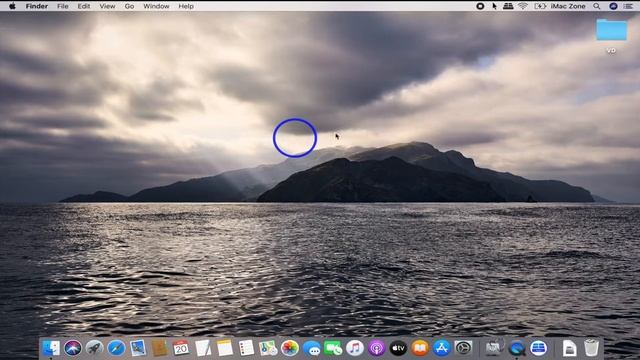Image resolution: width=640 pixels, height=360 pixels.
Task: Open the Mail stamp icon in Dock
Action: (x=138, y=348)
